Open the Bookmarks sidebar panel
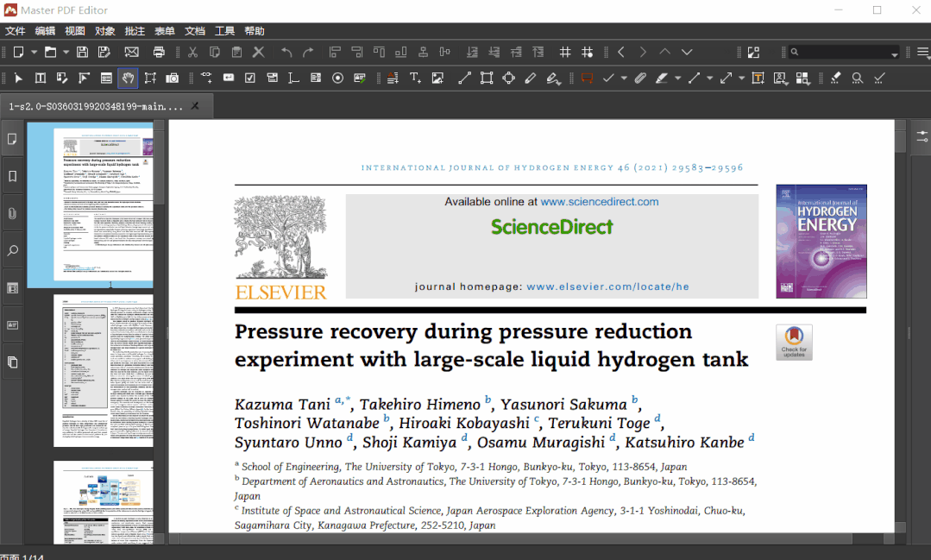 click(x=12, y=176)
